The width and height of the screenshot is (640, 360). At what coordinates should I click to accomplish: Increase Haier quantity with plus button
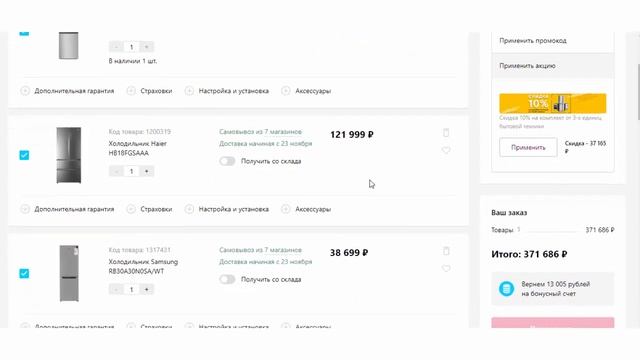point(147,171)
